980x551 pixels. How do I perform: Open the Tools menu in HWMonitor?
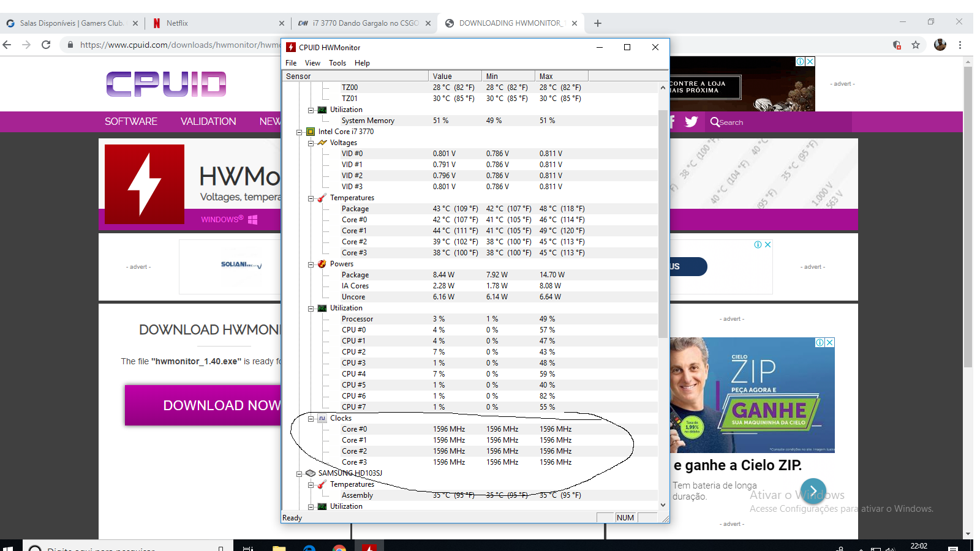(x=337, y=63)
